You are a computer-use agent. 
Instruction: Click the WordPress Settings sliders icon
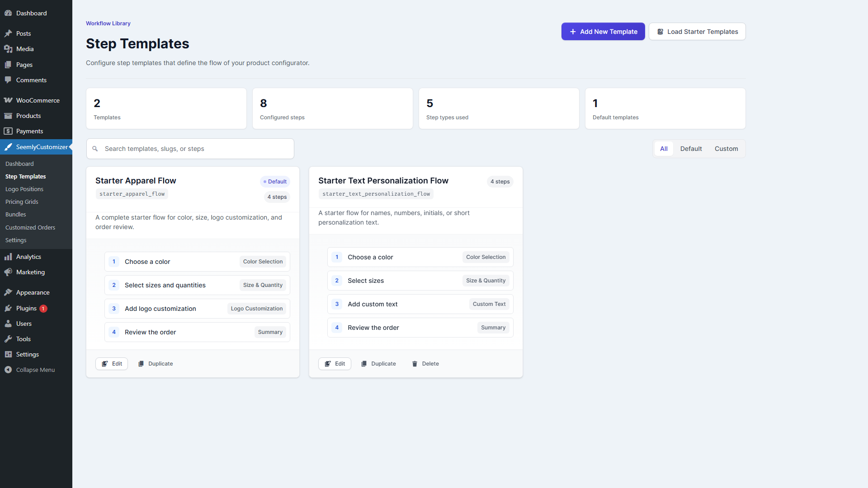(8, 354)
